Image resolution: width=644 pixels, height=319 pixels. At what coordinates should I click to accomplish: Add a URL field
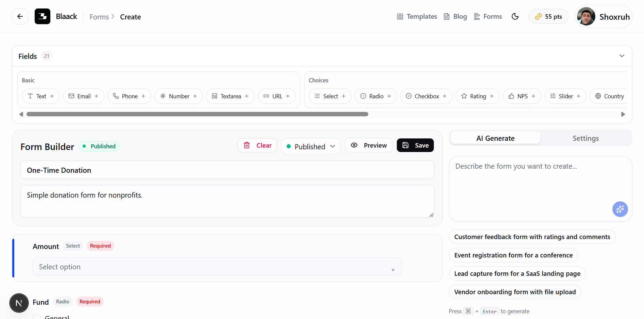(277, 96)
